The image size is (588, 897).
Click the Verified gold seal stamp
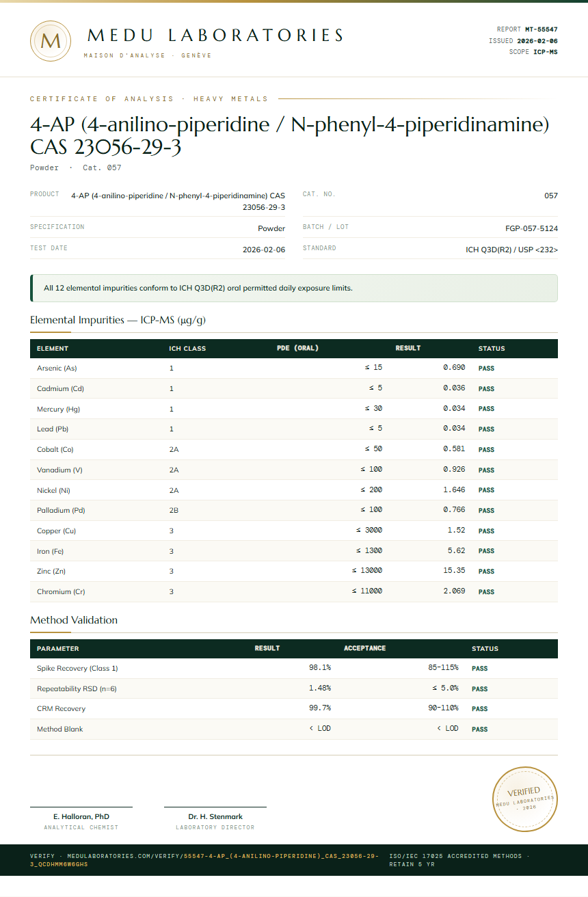click(525, 799)
